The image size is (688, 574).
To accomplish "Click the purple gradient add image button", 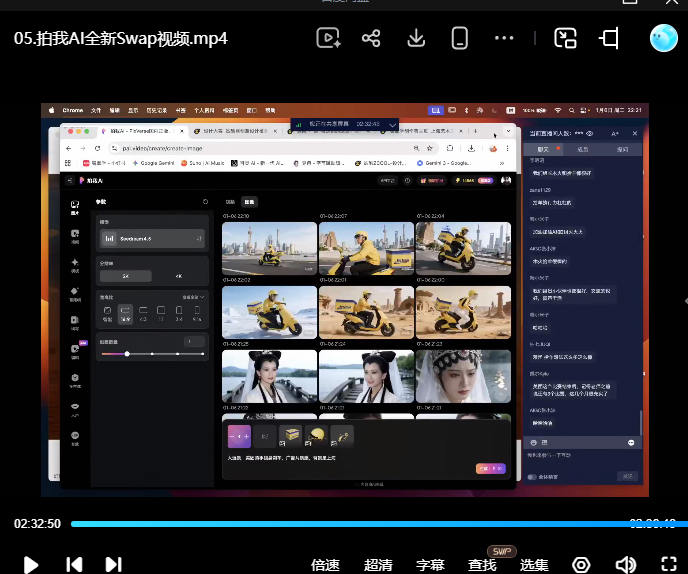I will pyautogui.click(x=240, y=437).
